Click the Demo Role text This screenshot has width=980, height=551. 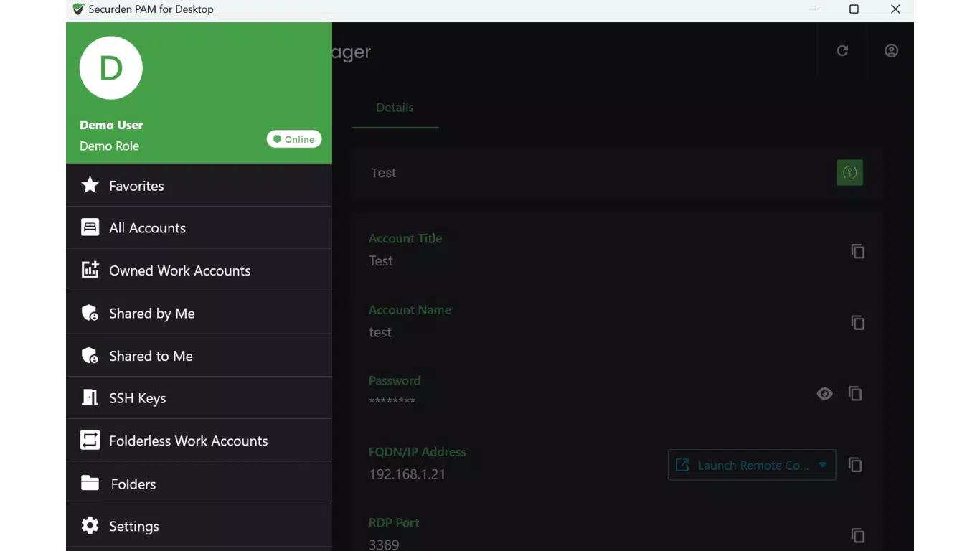(x=109, y=146)
